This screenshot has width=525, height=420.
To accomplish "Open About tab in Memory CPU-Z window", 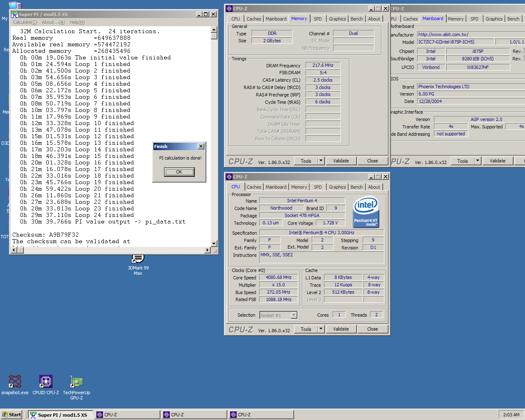I will point(374,19).
